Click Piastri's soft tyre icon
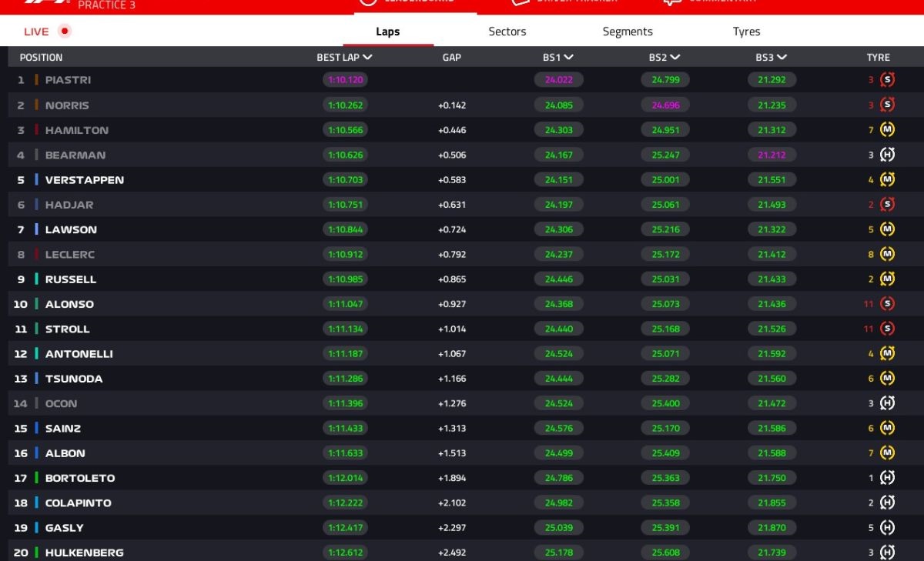The image size is (924, 561). (887, 80)
